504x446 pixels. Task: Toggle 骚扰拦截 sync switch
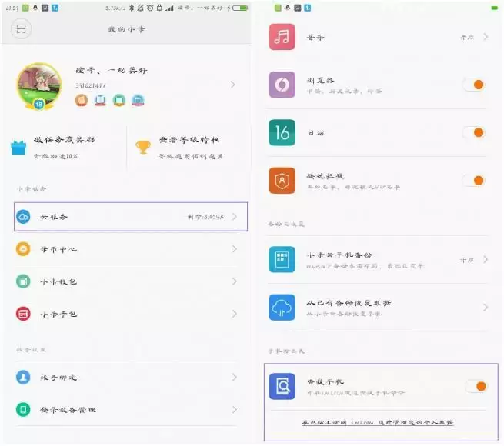coord(474,180)
